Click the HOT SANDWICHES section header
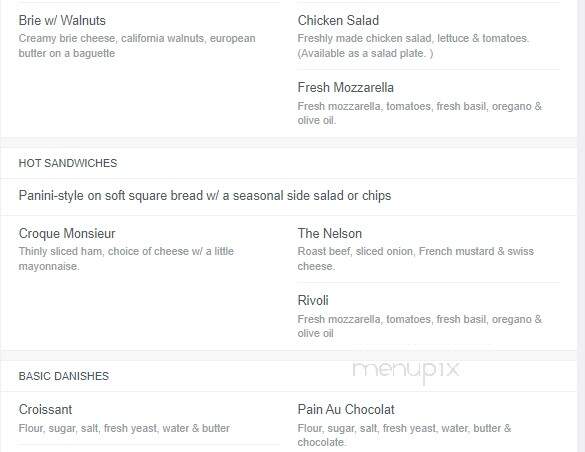The width and height of the screenshot is (585, 452). (x=68, y=163)
